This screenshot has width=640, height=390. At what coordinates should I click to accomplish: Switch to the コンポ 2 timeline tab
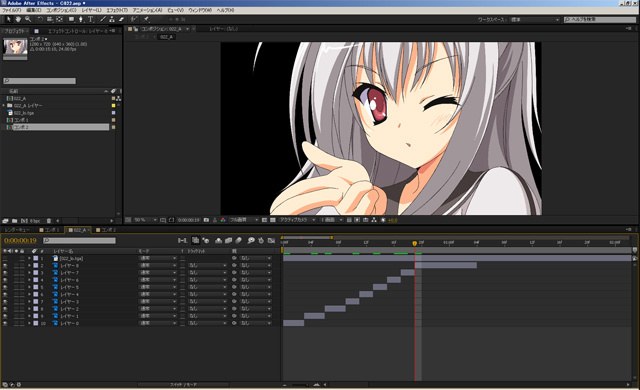point(106,230)
